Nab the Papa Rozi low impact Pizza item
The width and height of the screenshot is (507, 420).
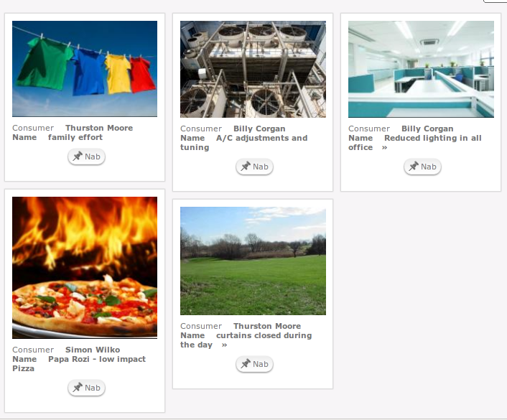(86, 388)
